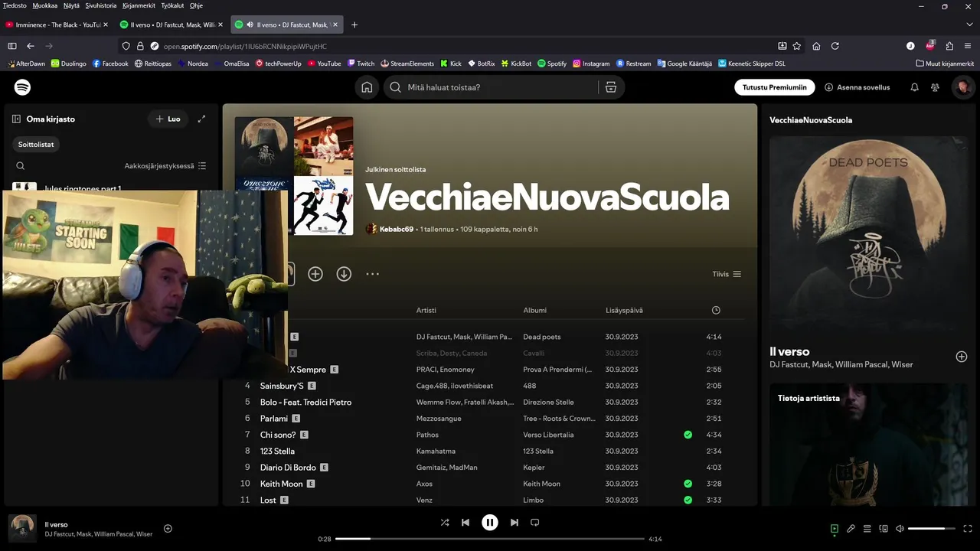Image resolution: width=980 pixels, height=551 pixels.
Task: Click the search field Mitä haluat toistaa?
Action: [x=499, y=87]
